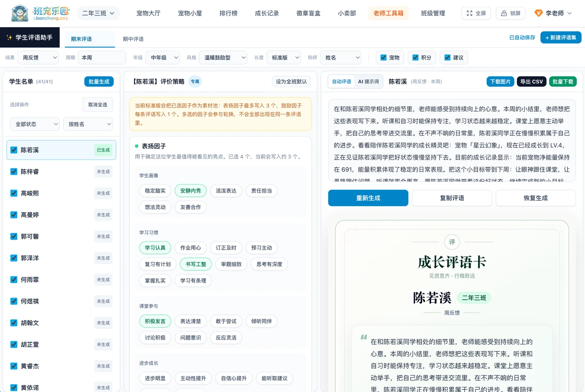Click the lock screen 锁屏 icon
The height and width of the screenshot is (392, 585).
[x=504, y=13]
